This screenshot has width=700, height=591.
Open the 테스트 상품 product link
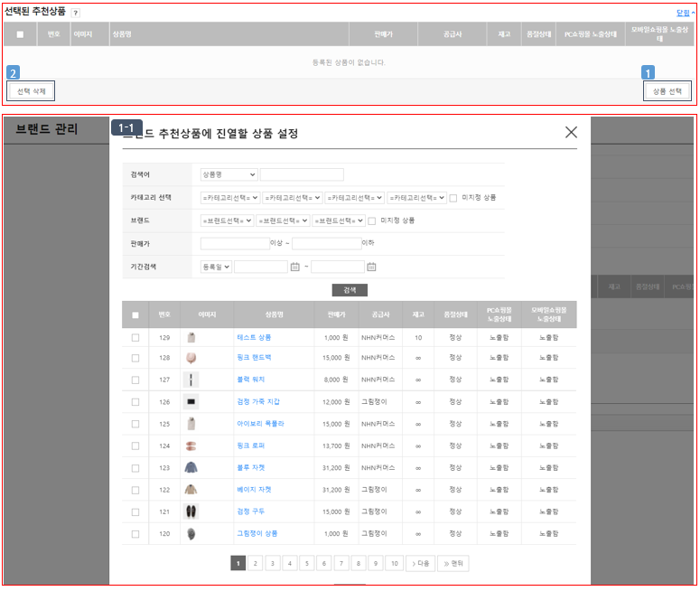(254, 338)
